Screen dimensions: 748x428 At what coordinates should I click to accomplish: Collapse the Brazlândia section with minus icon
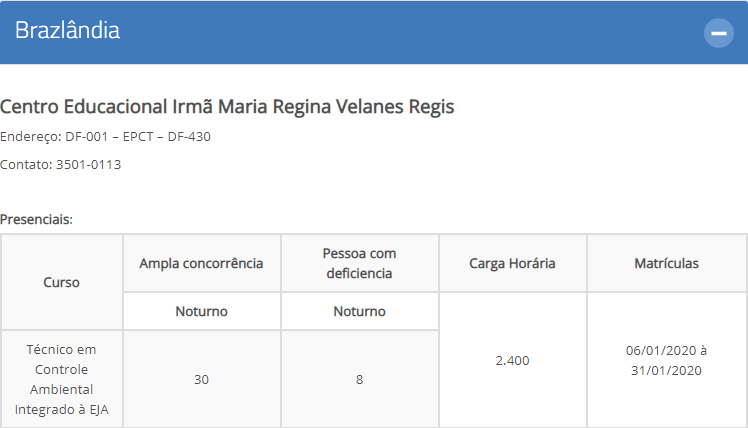pos(718,33)
